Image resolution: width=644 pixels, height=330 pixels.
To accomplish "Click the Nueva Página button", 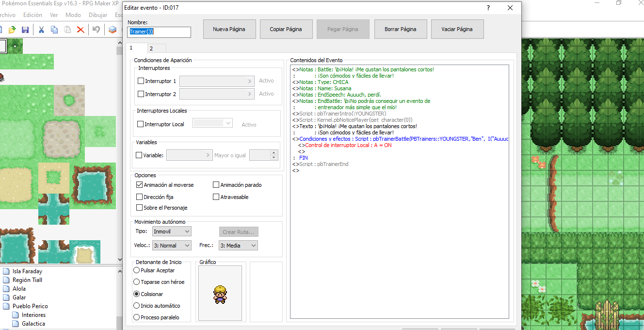I will coord(229,29).
